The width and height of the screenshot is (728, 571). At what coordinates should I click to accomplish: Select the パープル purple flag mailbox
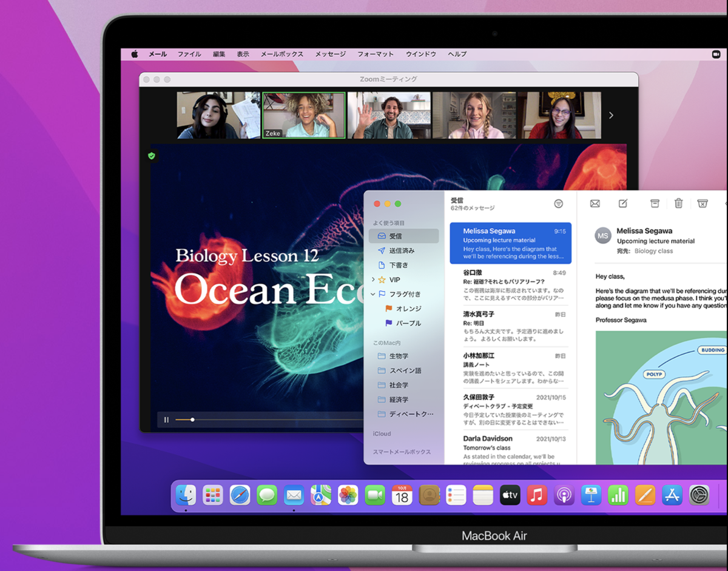click(x=403, y=323)
